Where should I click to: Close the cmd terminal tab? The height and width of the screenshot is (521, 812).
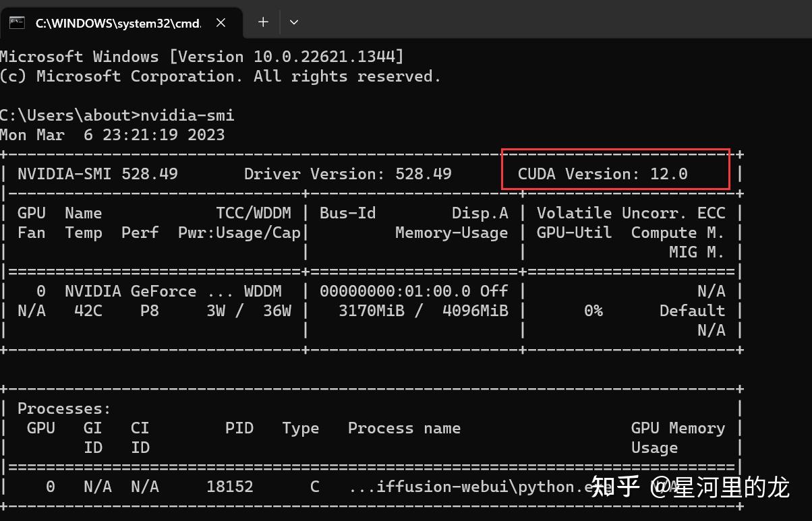(221, 22)
